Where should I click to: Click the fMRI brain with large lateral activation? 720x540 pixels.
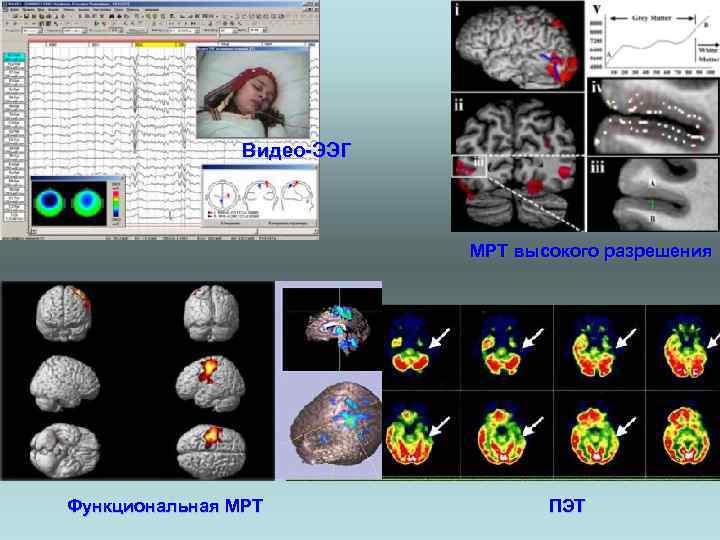(x=211, y=382)
